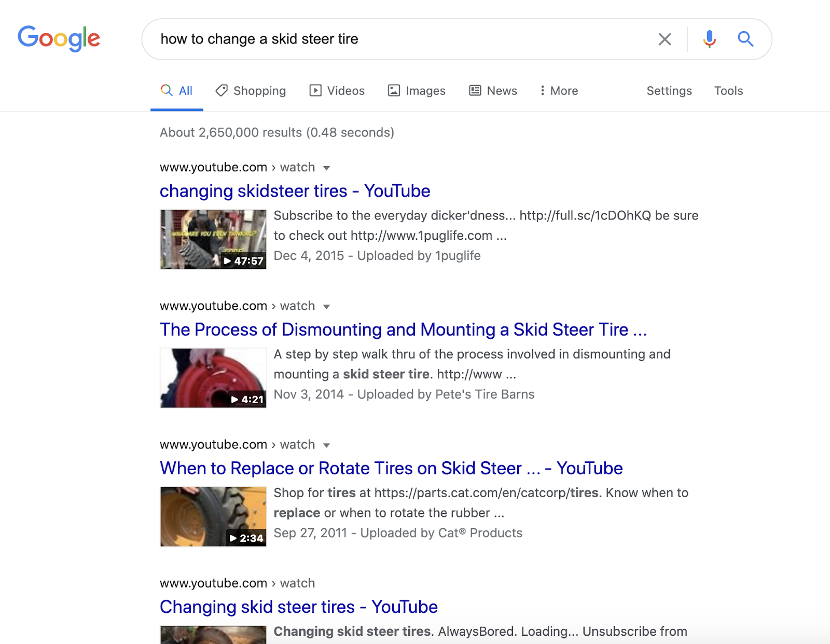Switch to the Images tab

tap(417, 91)
